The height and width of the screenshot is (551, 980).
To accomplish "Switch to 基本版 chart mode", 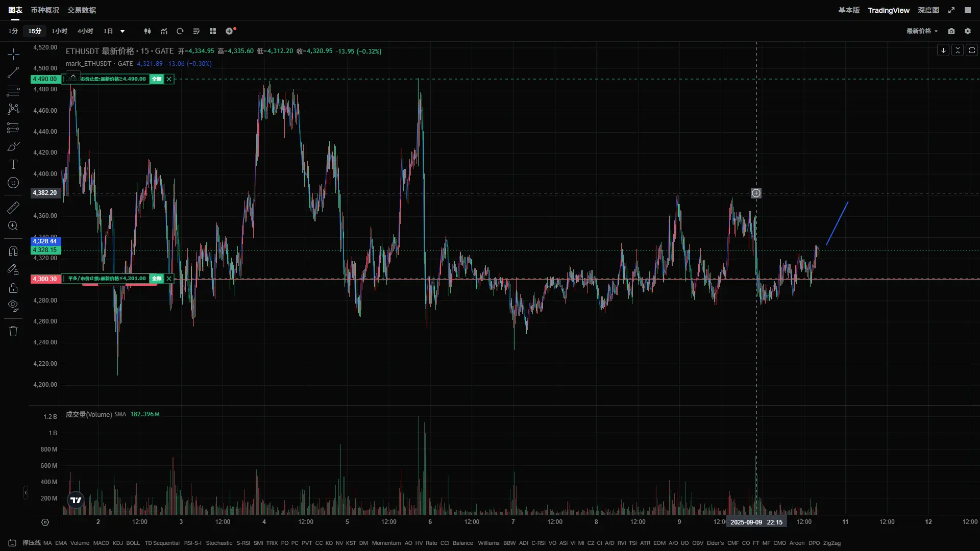I will [849, 10].
